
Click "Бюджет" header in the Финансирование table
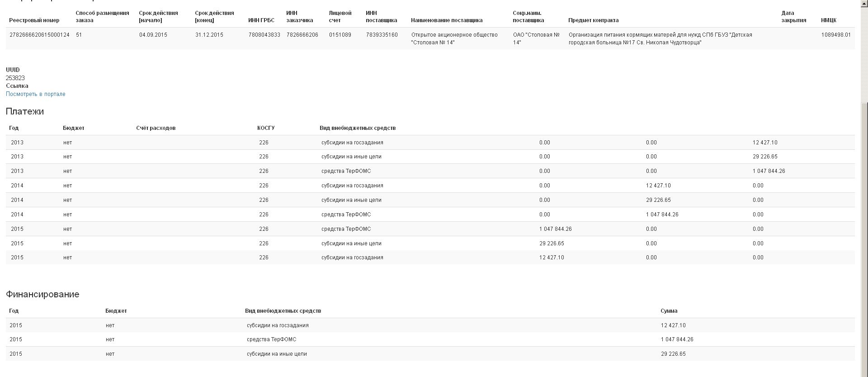[x=116, y=311]
